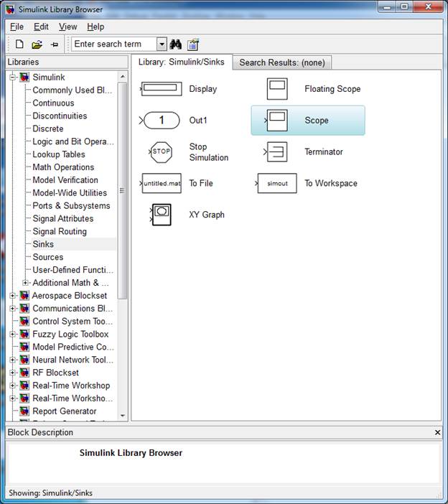Screen dimensions: 448x504
Task: Click the RF Blockset library icon
Action: [24, 373]
